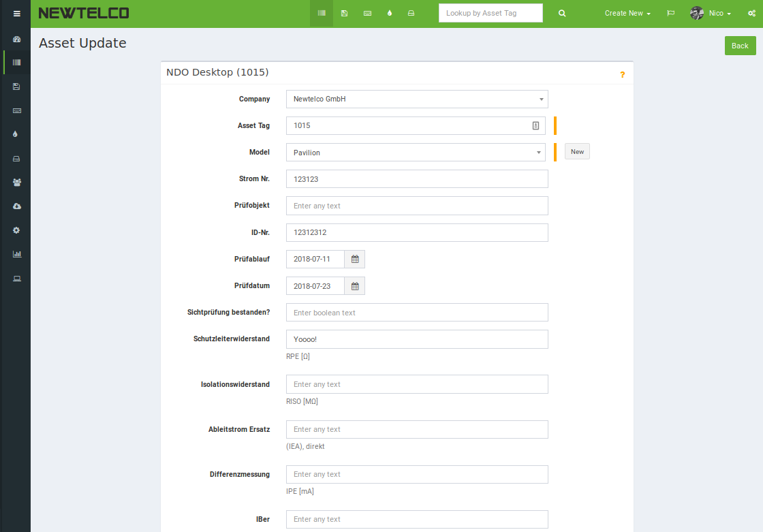Click the top bar Consumables droplet icon

coord(389,13)
